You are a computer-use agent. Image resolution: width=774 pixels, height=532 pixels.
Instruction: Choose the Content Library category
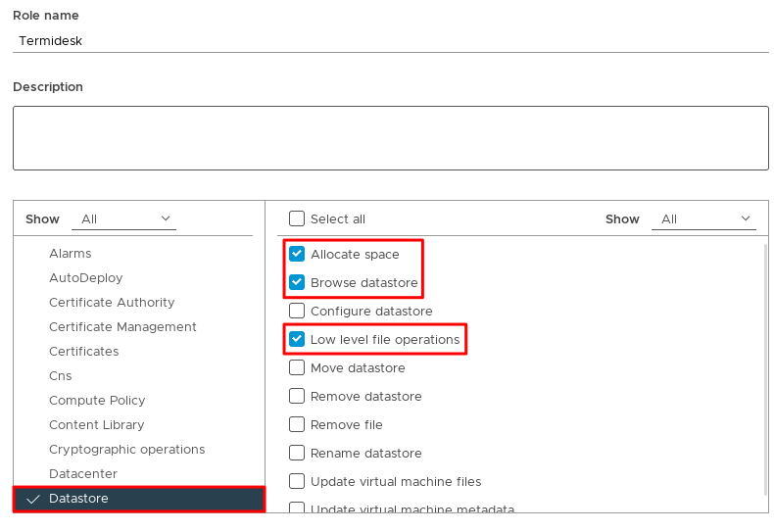[x=96, y=425]
